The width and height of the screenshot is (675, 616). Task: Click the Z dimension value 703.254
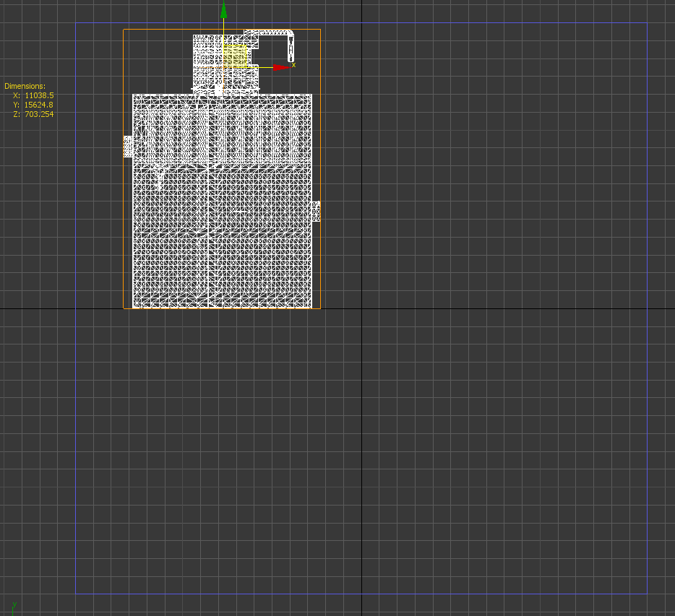pos(39,114)
